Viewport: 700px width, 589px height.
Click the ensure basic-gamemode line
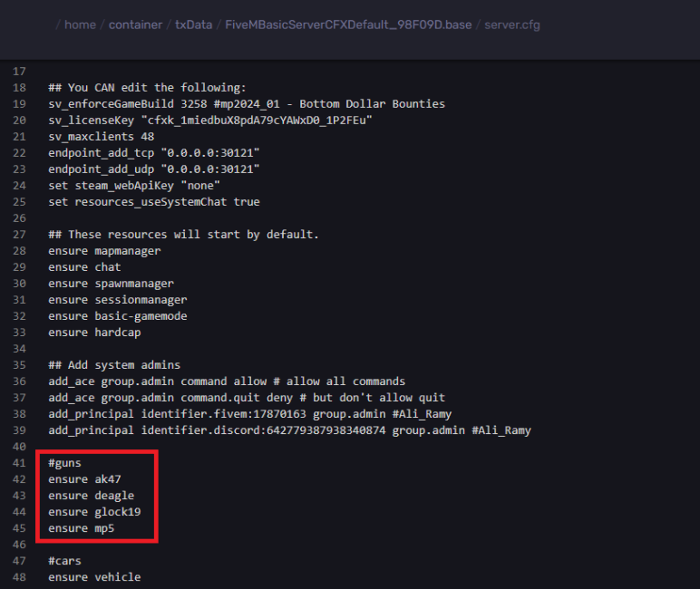point(117,316)
